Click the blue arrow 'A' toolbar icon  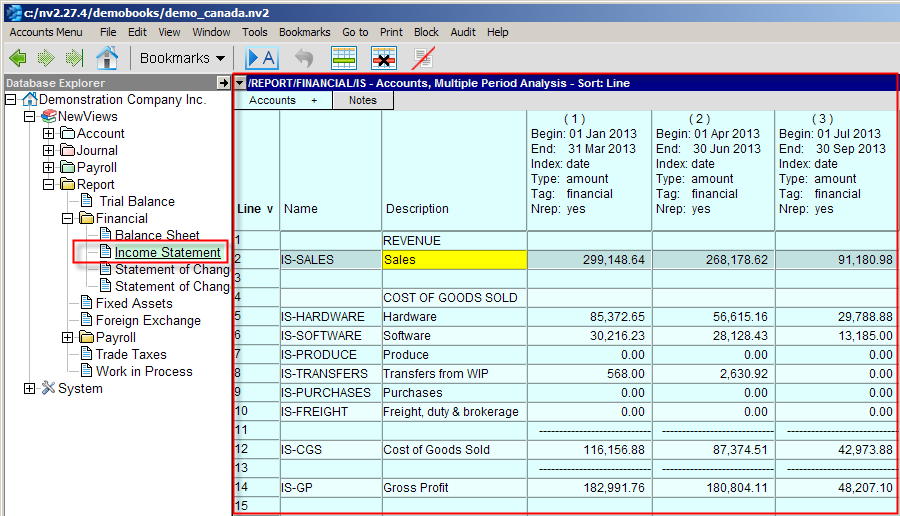coord(261,58)
